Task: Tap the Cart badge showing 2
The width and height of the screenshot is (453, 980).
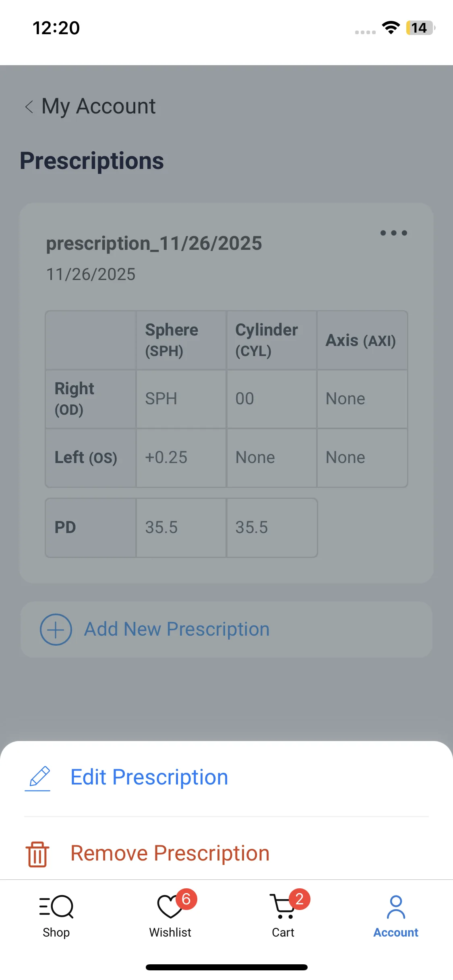Action: [299, 899]
